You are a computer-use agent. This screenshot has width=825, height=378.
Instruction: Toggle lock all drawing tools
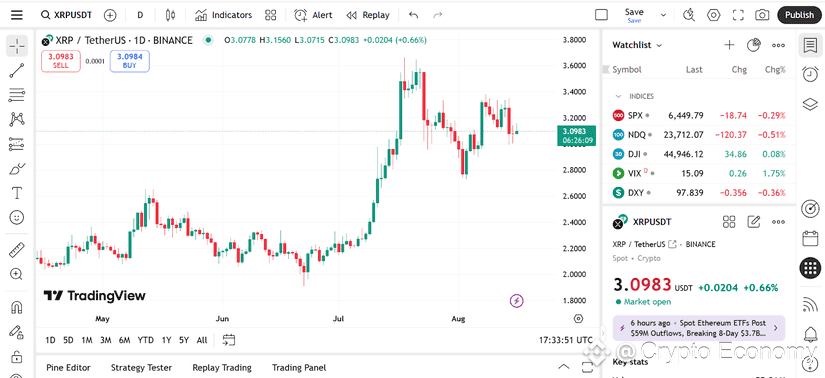[17, 356]
